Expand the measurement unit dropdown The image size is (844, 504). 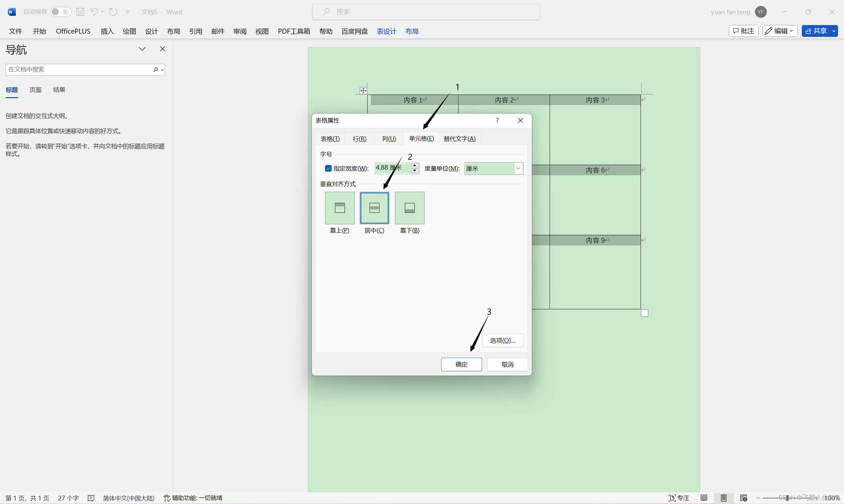tap(518, 168)
